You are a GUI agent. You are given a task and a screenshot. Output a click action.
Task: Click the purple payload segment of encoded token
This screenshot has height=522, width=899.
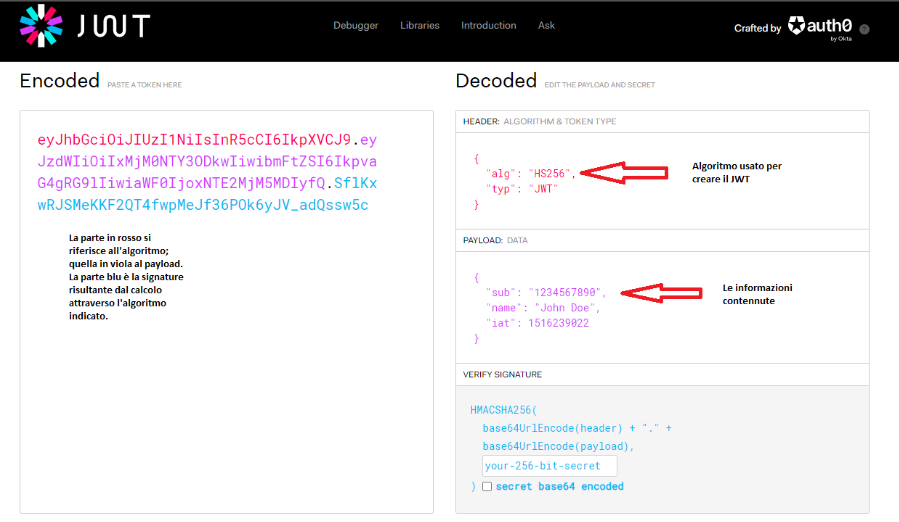(x=207, y=161)
